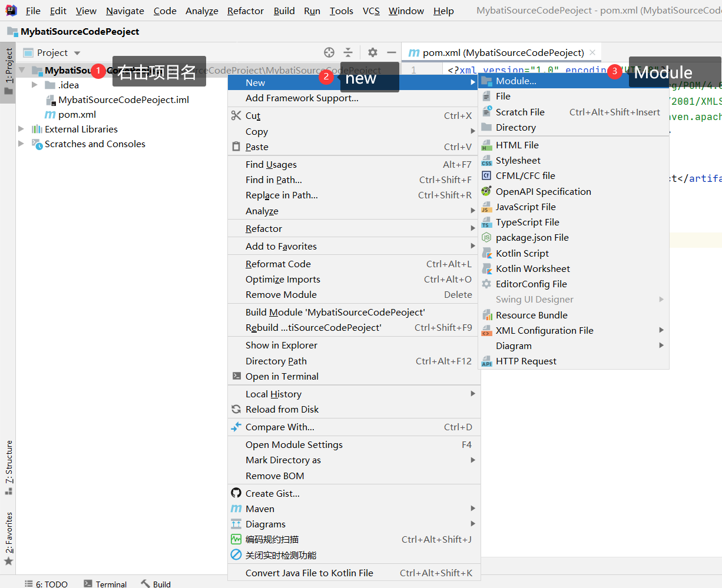The image size is (722, 588).
Task: Open Diagram submenu arrow
Action: (661, 346)
